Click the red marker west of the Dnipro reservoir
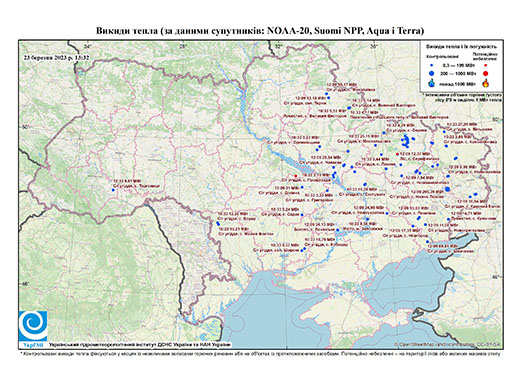This screenshot has width=520, height=368. pos(295,176)
